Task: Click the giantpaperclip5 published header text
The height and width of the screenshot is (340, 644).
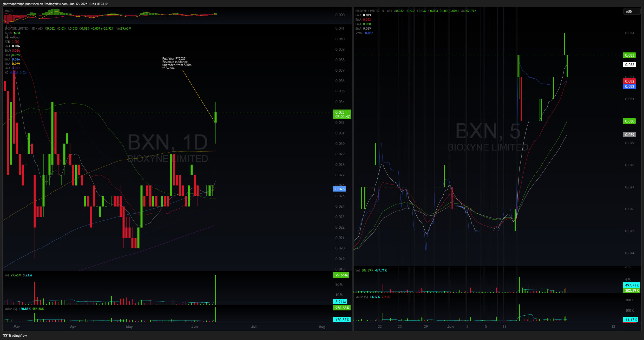Action: (x=55, y=4)
